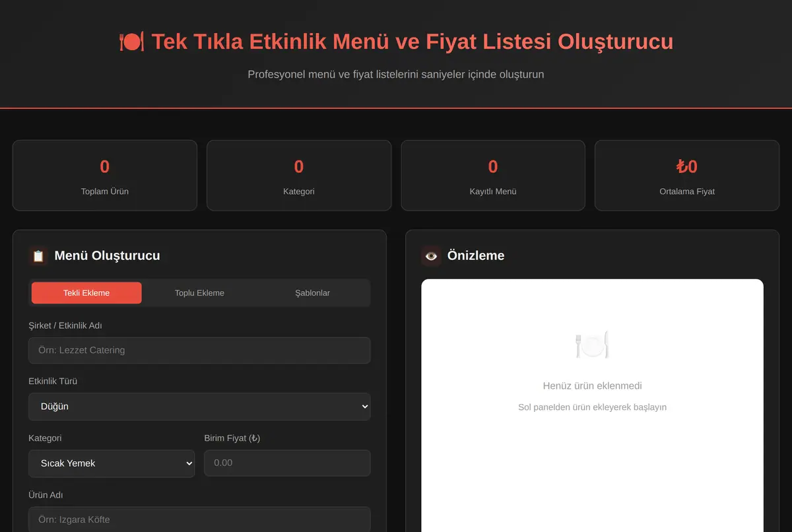Image resolution: width=792 pixels, height=532 pixels.
Task: Click the plate icon in empty preview
Action: click(x=592, y=345)
